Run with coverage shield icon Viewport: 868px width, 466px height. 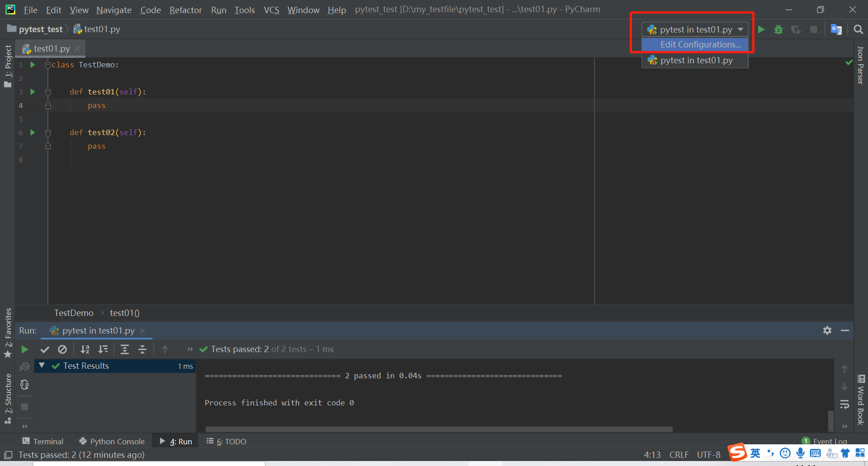click(796, 29)
